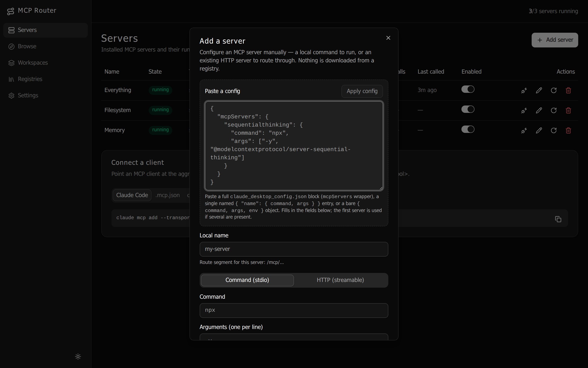
Task: Delete the Everything server
Action: 568,91
